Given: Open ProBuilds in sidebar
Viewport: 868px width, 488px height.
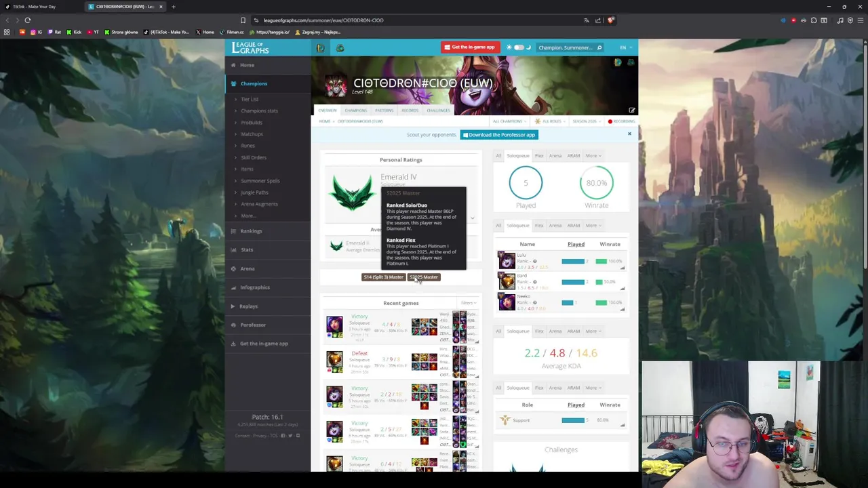Looking at the screenshot, I should pos(251,123).
